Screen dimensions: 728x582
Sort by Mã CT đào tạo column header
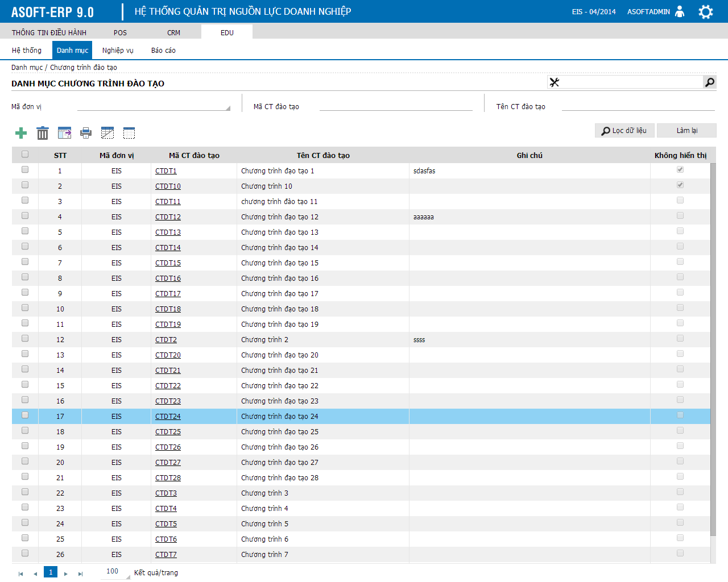pos(194,155)
